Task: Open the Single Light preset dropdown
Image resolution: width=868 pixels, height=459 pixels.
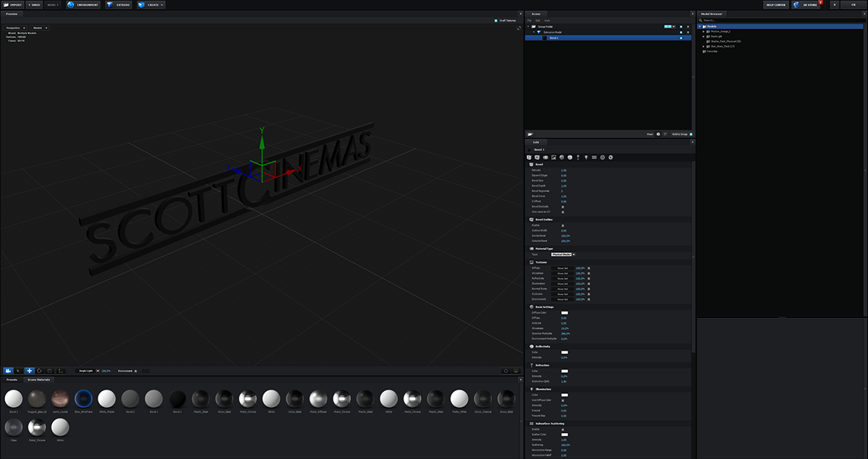Action: click(x=88, y=371)
